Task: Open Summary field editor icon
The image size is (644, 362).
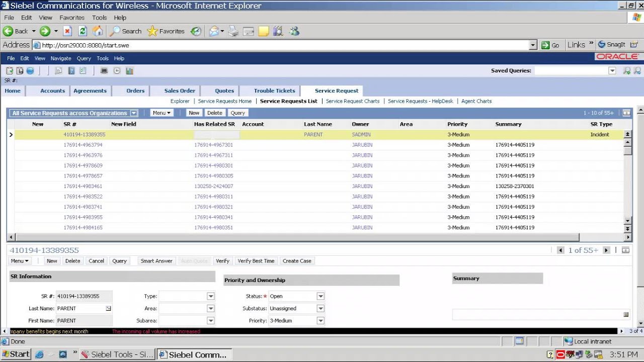Action: pos(626,315)
